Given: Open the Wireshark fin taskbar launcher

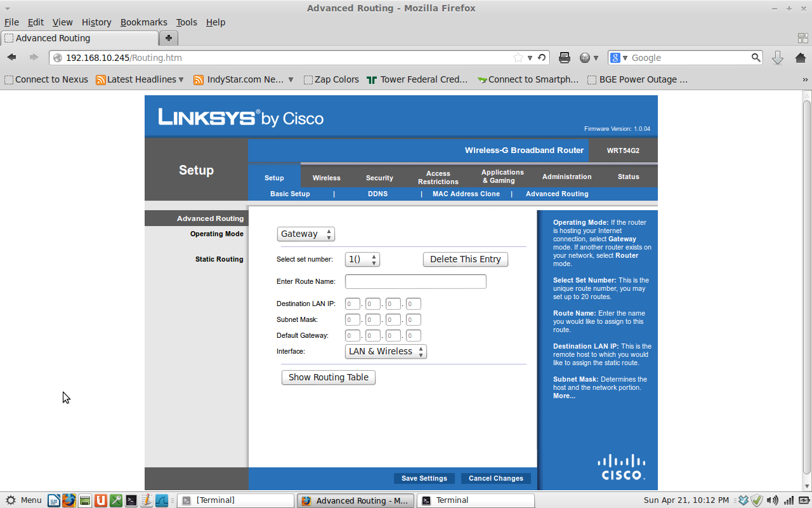Looking at the screenshot, I should (x=161, y=500).
